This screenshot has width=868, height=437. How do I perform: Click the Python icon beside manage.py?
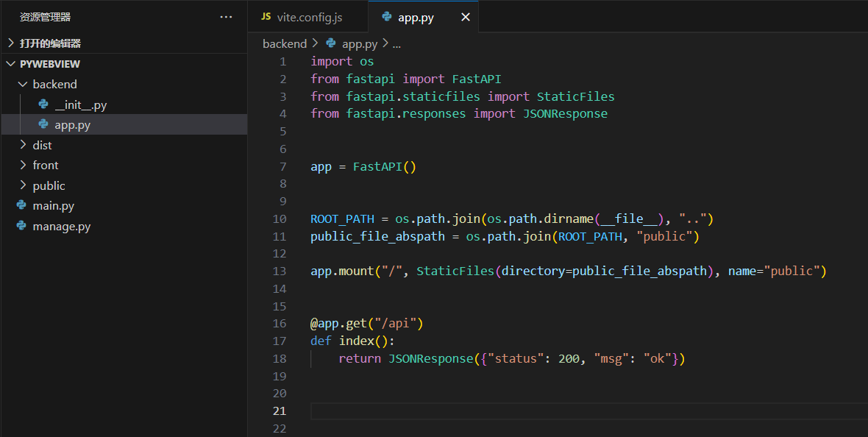(21, 226)
